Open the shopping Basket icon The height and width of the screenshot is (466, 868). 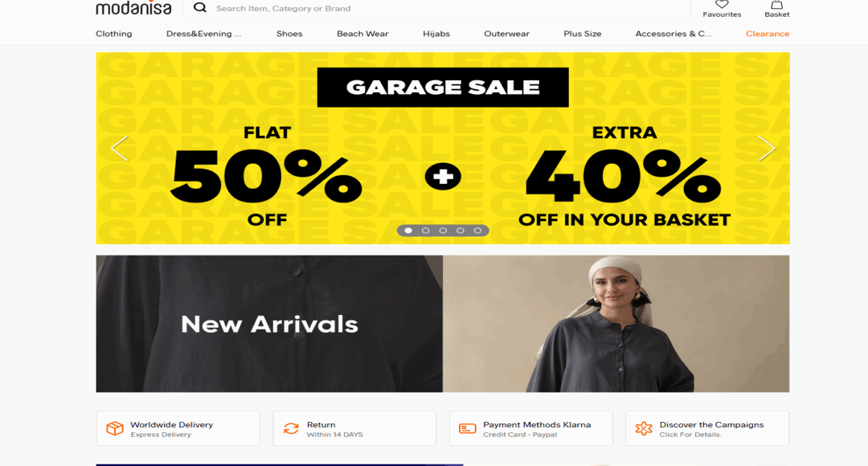(x=776, y=5)
